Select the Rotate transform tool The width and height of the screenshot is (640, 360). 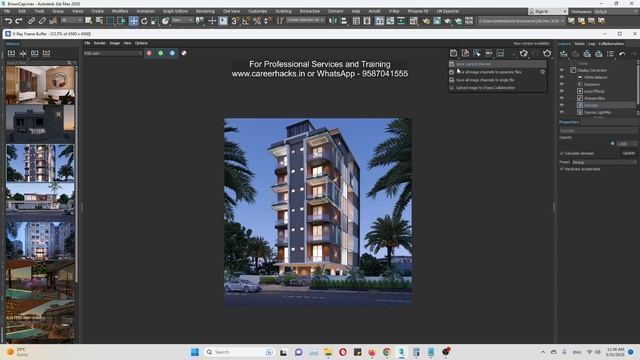[144, 21]
